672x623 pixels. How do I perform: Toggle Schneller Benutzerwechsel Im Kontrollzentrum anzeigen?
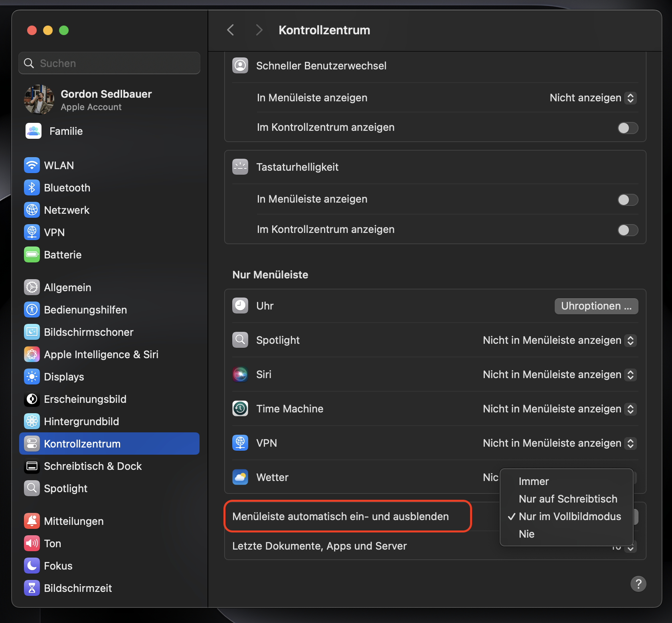click(628, 128)
